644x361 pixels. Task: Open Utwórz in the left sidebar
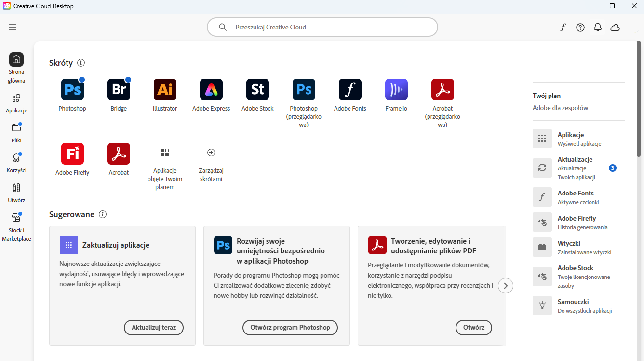[16, 193]
